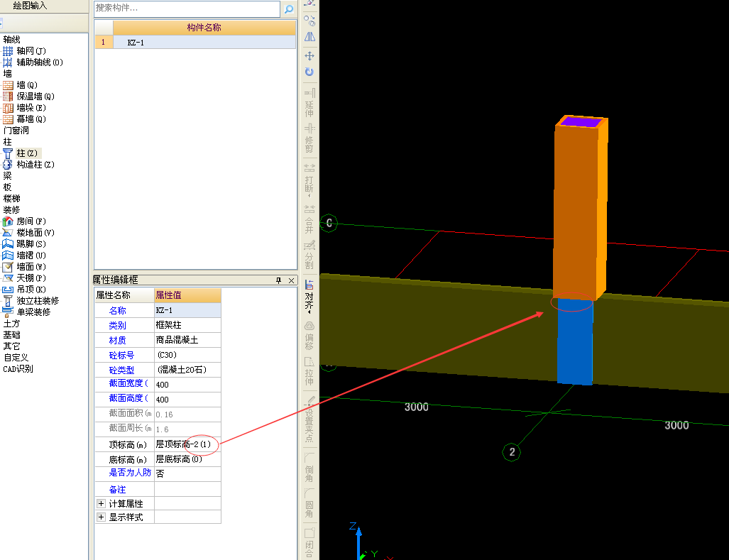
Task: Edit the 顶标高 value field
Action: pos(187,444)
